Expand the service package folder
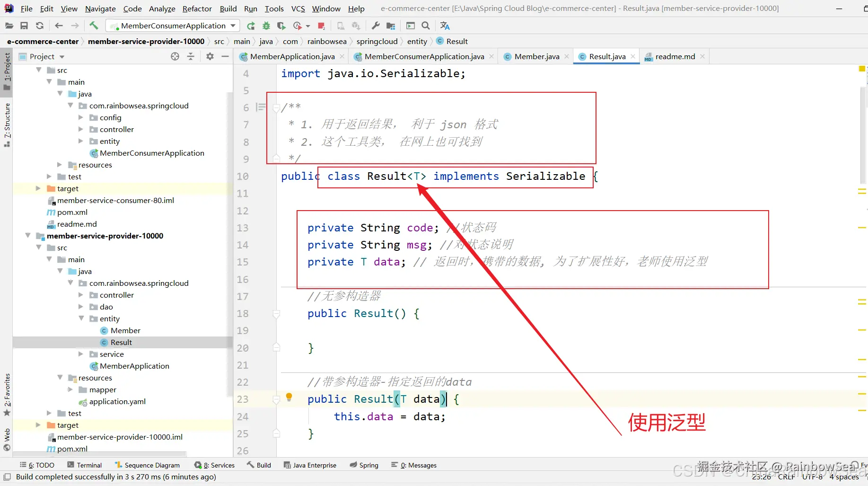 click(81, 354)
